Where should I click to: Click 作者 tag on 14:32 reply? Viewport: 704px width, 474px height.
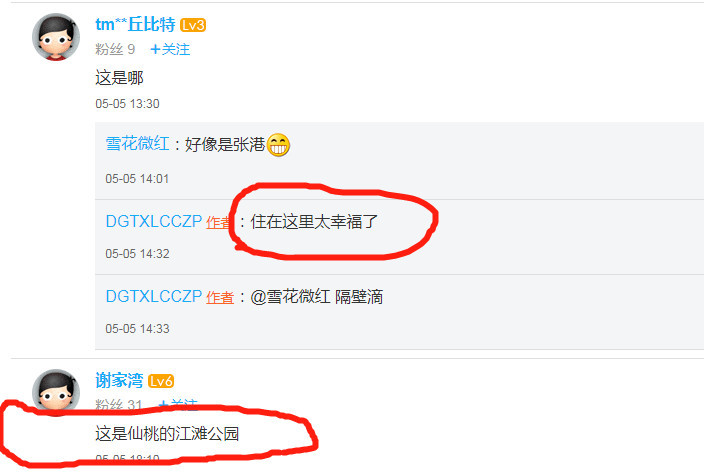point(219,222)
